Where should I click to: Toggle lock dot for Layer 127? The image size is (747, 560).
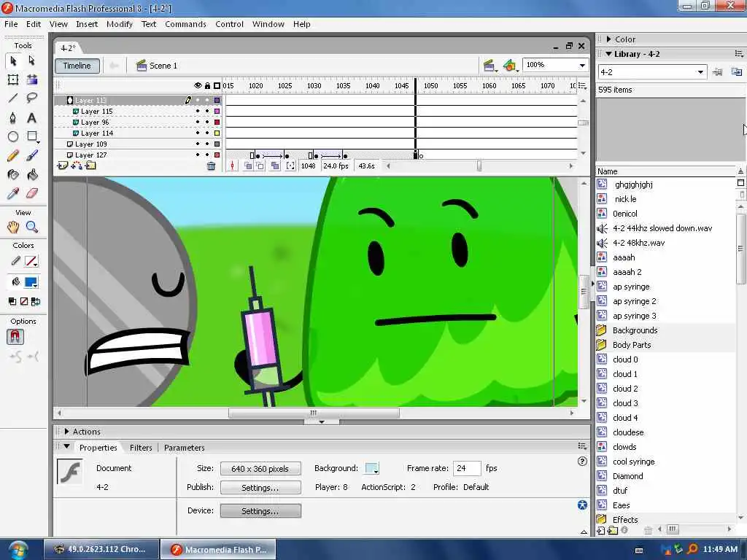click(207, 155)
